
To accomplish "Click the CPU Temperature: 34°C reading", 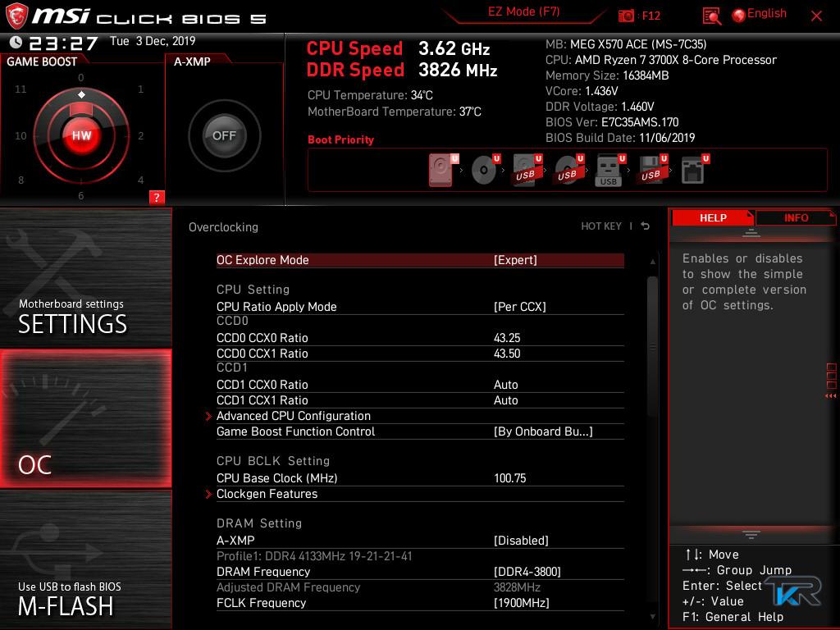I will click(x=370, y=95).
